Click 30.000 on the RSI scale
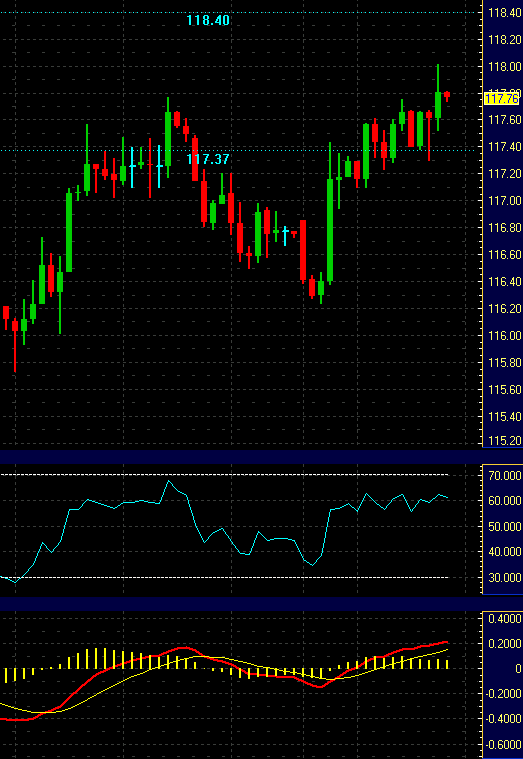 505,577
